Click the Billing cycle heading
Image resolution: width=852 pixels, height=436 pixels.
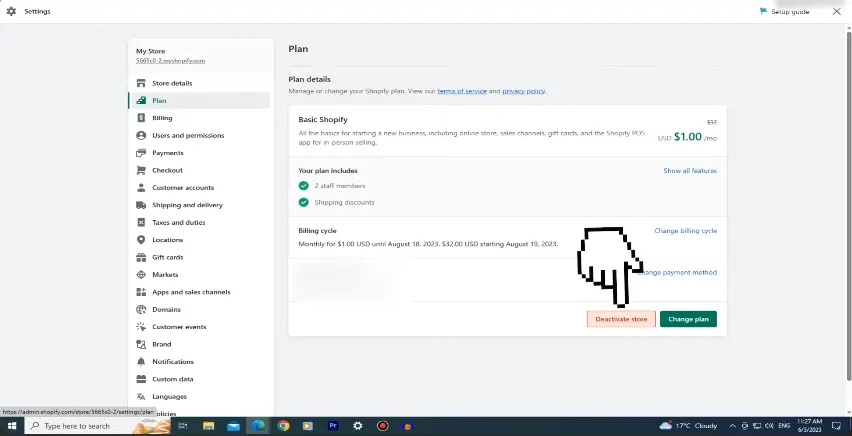pos(317,231)
